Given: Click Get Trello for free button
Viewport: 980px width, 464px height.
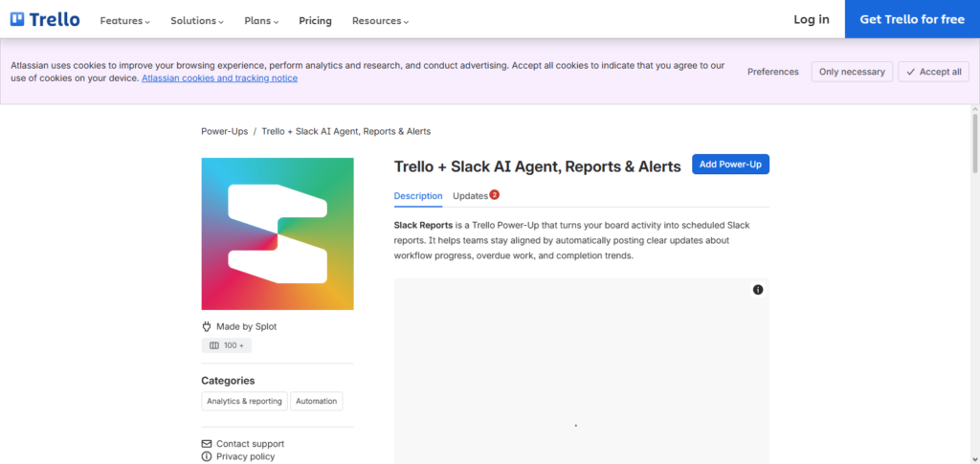Looking at the screenshot, I should [912, 19].
